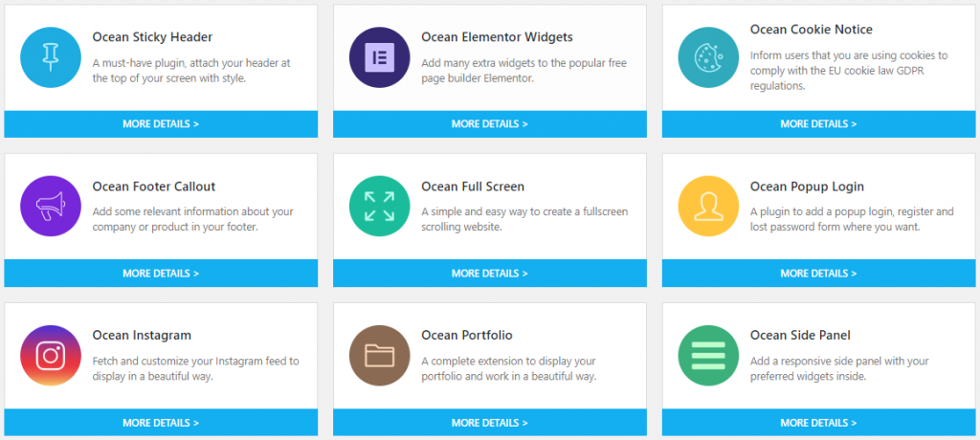Show More Details for Ocean Portfolio

(489, 423)
